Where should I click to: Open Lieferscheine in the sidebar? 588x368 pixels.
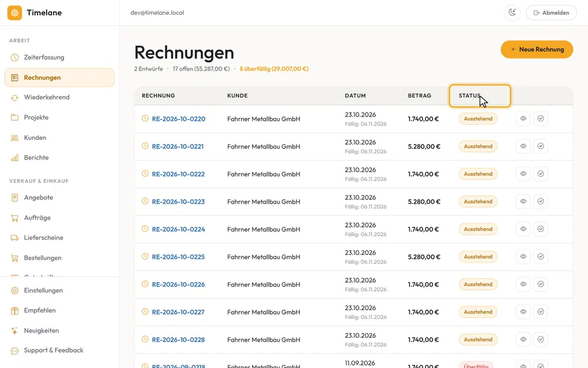point(59,238)
